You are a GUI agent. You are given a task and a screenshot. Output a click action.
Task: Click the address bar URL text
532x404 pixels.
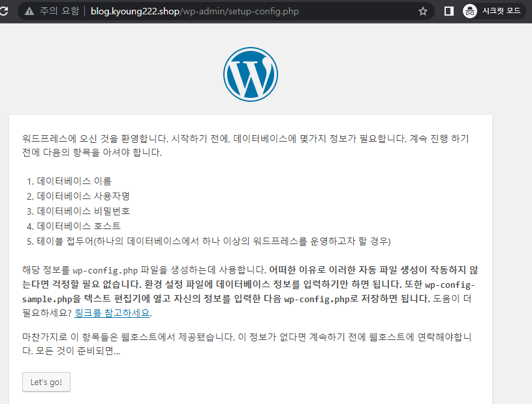[x=195, y=11]
